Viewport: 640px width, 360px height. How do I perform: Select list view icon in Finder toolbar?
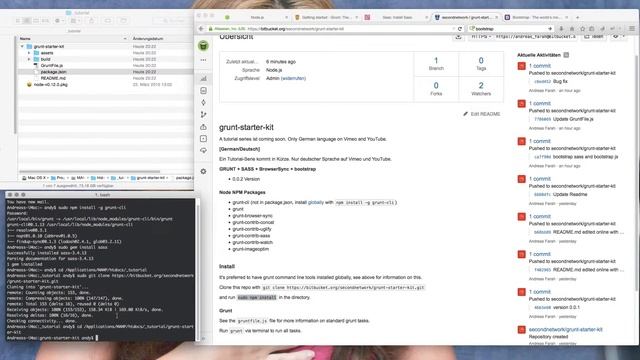[27, 20]
